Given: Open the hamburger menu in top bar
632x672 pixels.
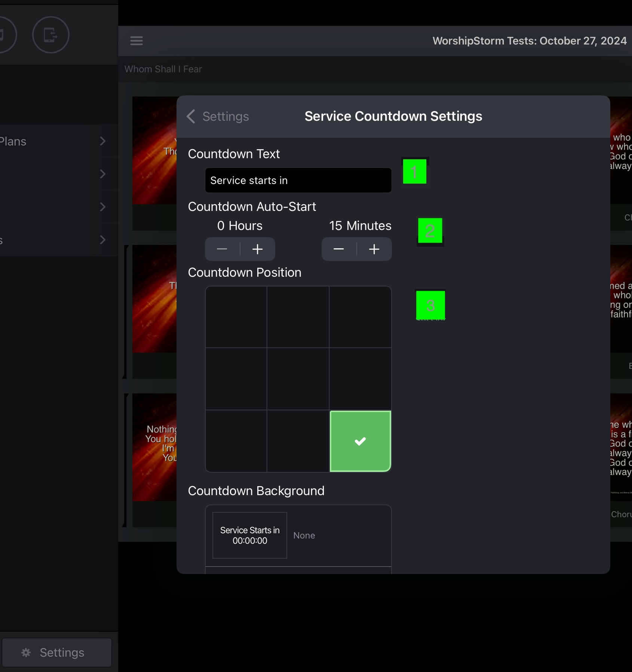Looking at the screenshot, I should point(136,41).
